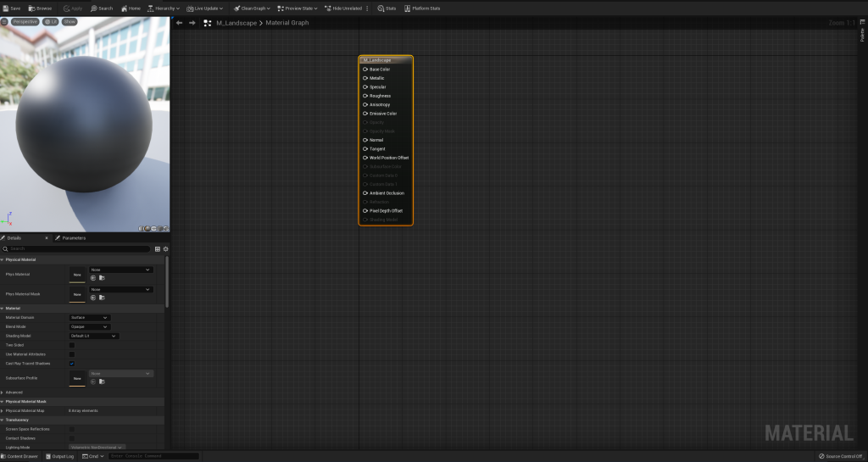The image size is (868, 462).
Task: Click the Platform Stats icon
Action: pos(407,8)
